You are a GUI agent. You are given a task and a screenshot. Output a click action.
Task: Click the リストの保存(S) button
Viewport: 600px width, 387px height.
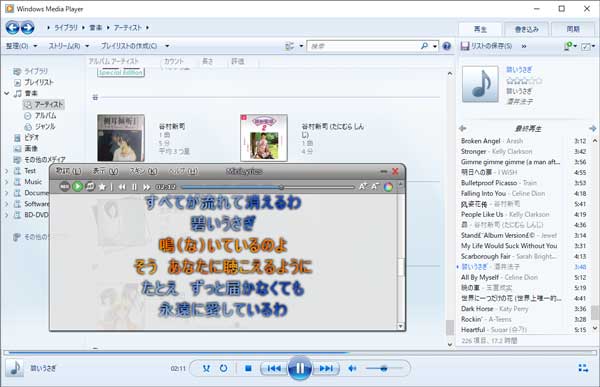(x=486, y=46)
